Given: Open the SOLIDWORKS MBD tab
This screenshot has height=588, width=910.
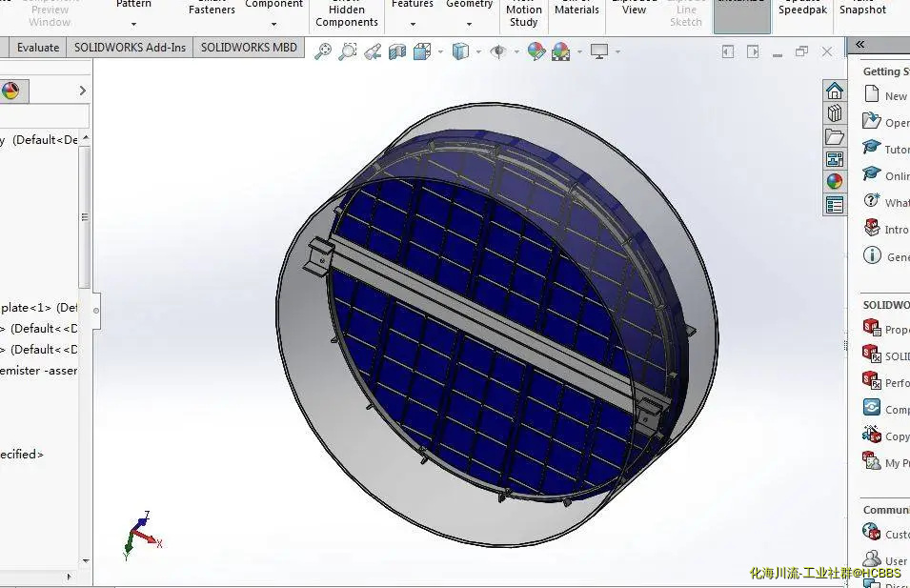Looking at the screenshot, I should tap(249, 48).
